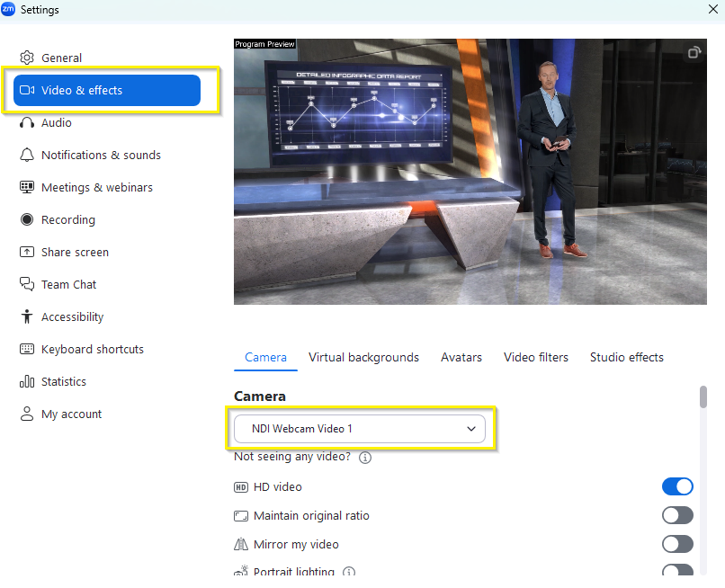The image size is (725, 588).
Task: Pop out the video preview window
Action: point(694,53)
